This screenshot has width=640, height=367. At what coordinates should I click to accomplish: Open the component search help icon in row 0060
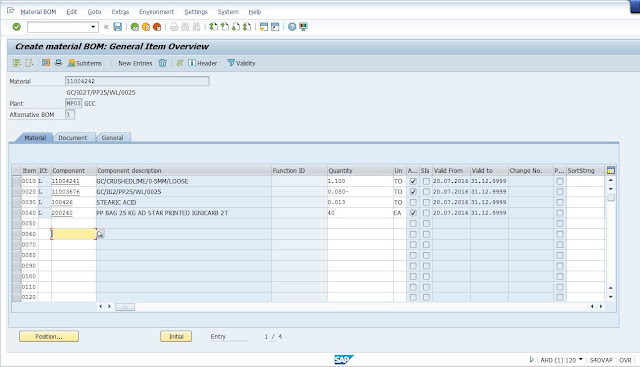[x=100, y=234]
